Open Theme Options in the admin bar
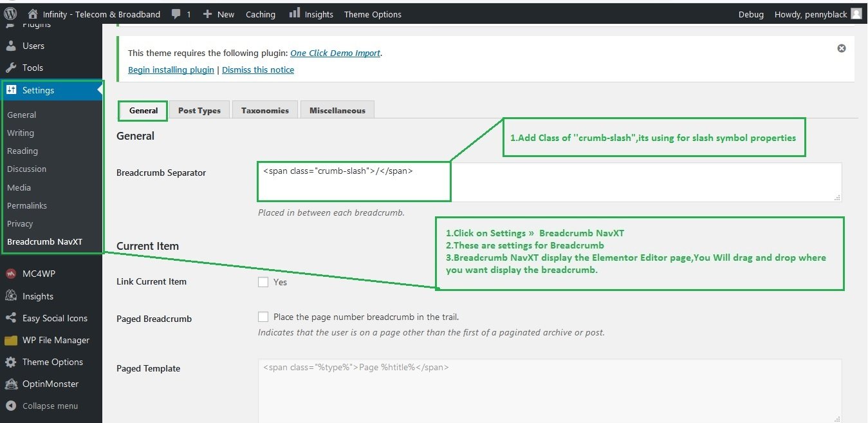The height and width of the screenshot is (423, 868). tap(373, 14)
